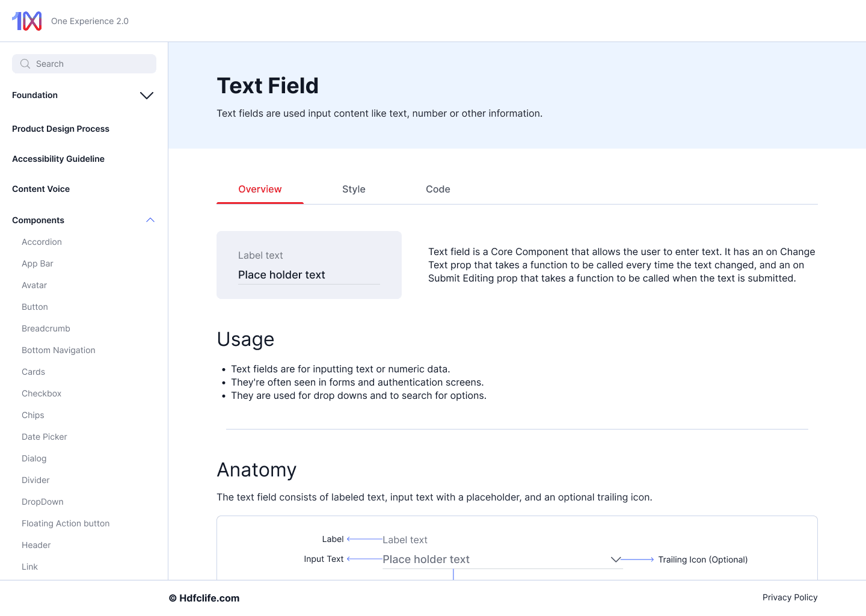This screenshot has width=866, height=616.
Task: Click the Trailing Icon (Optional) label
Action: click(703, 559)
